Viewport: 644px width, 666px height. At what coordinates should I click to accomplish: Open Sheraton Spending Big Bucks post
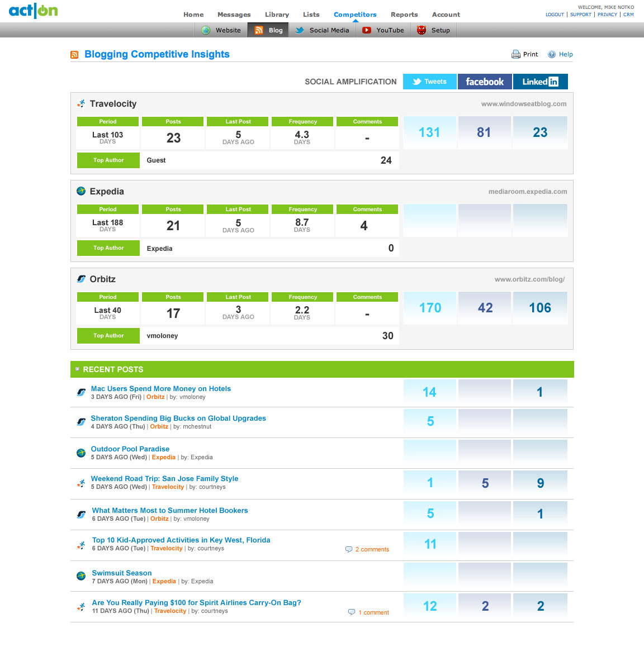click(178, 418)
